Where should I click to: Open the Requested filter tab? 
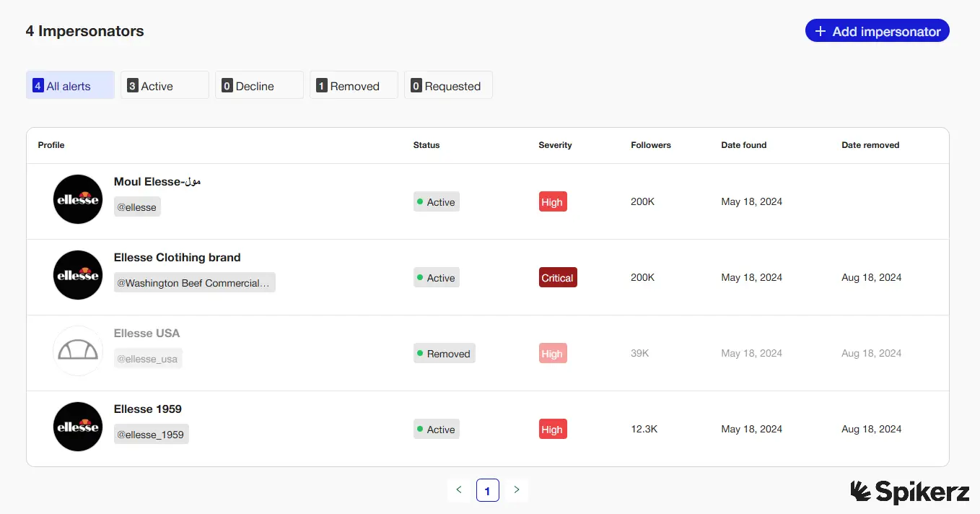(x=448, y=85)
